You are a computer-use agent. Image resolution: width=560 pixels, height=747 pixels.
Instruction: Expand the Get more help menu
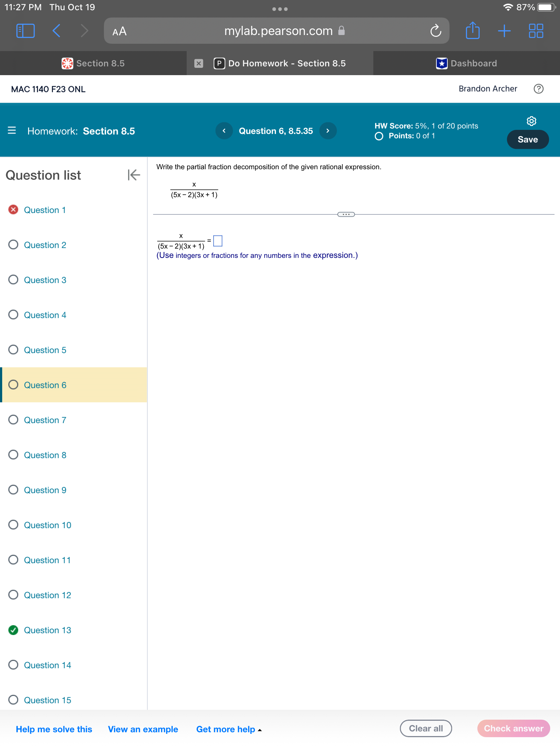click(x=229, y=729)
